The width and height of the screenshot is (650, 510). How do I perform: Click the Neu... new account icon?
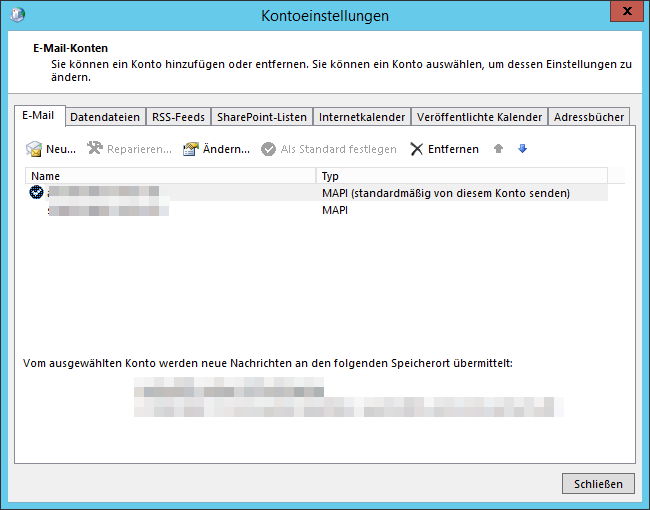point(34,149)
